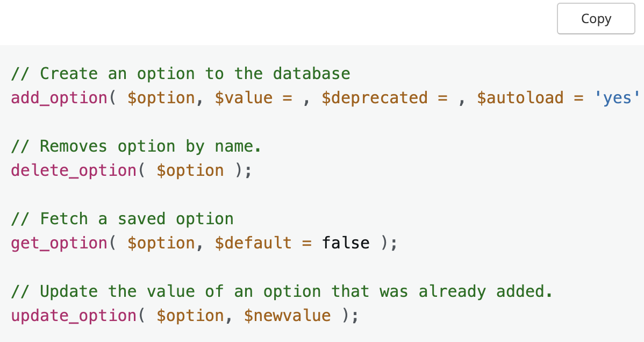Click the Copy button
The image size is (644, 342).
click(596, 19)
